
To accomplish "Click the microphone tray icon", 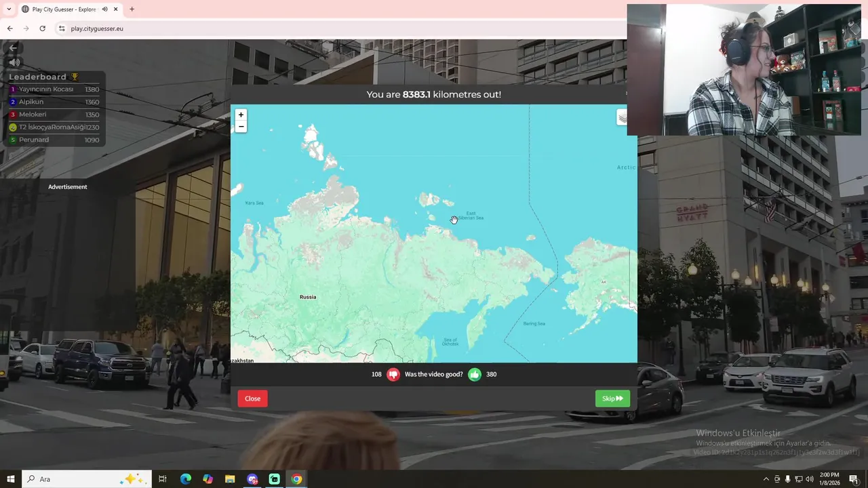I will click(787, 479).
